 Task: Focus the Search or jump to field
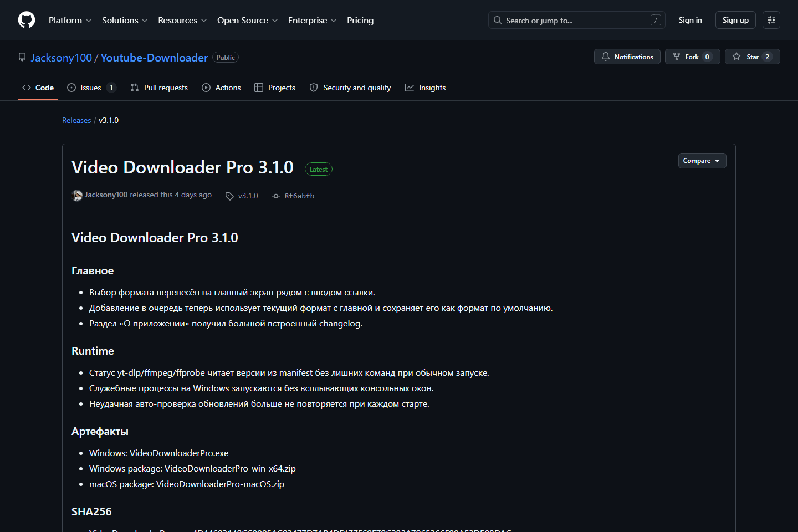pos(576,20)
